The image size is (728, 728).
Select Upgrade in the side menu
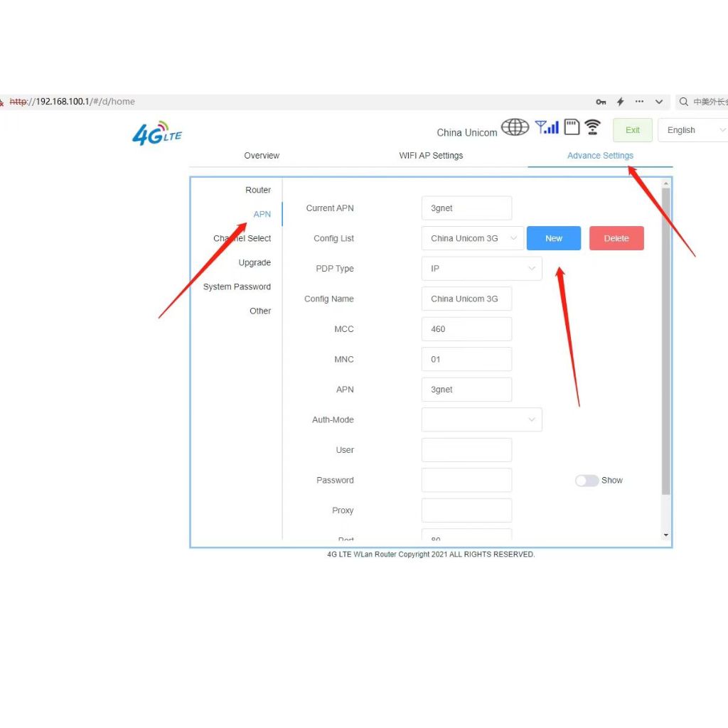(x=255, y=262)
